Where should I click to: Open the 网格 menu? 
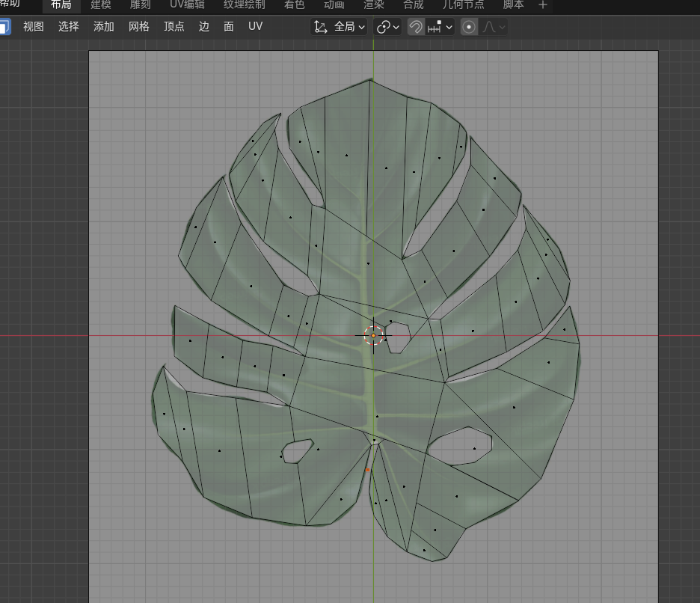tap(139, 26)
